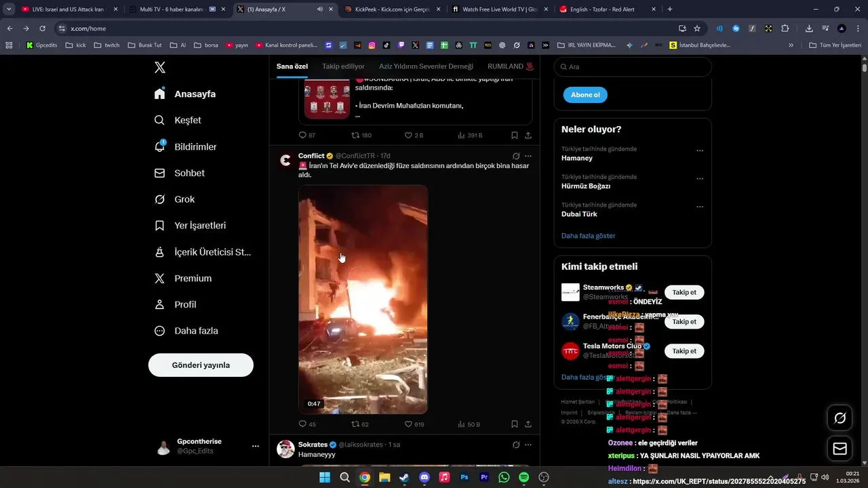868x488 pixels.
Task: Select the Sana özel tab
Action: [x=292, y=66]
